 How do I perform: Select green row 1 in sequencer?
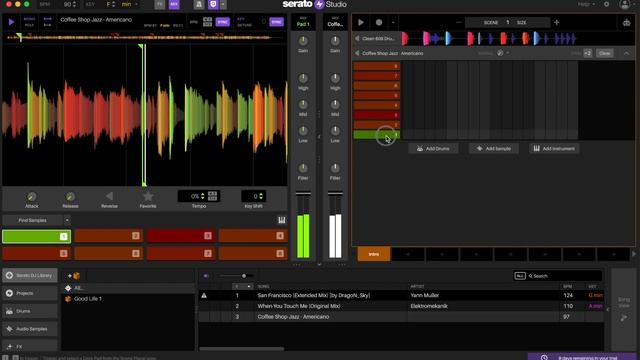pyautogui.click(x=377, y=135)
